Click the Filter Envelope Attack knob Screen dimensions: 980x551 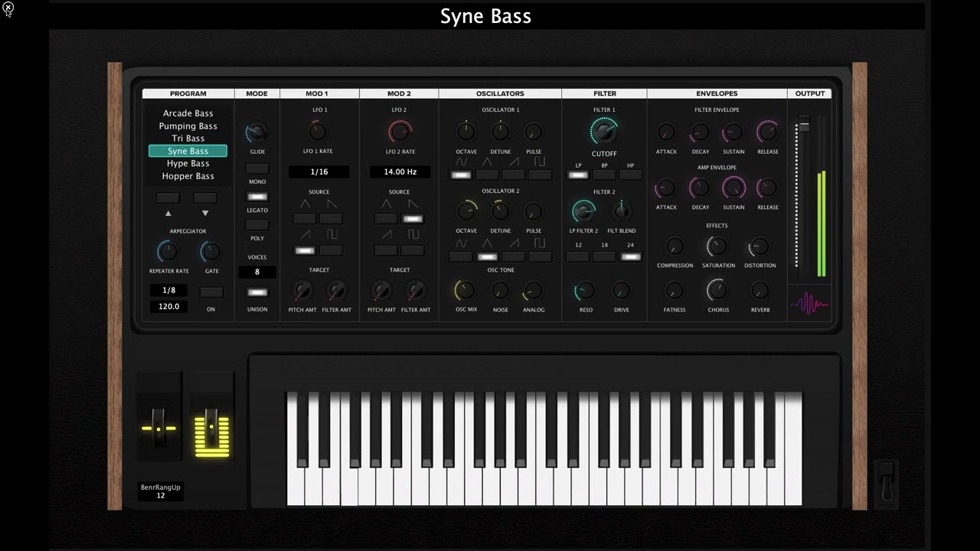click(x=666, y=132)
